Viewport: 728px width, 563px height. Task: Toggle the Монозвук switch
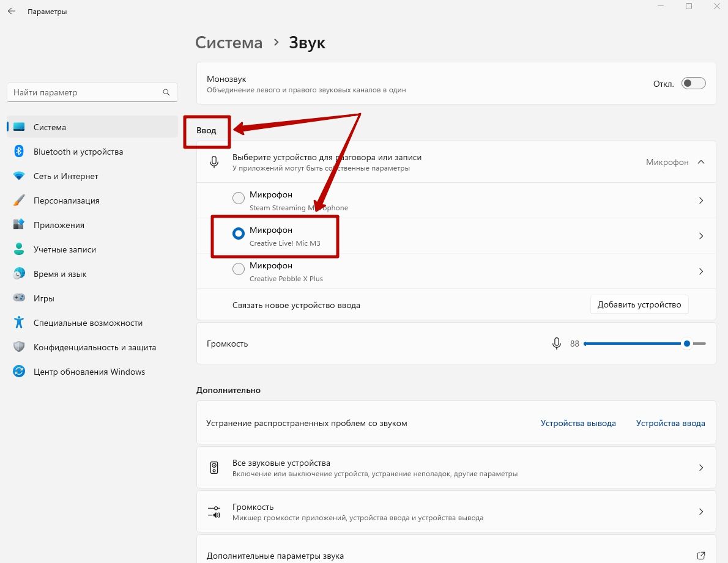click(694, 84)
